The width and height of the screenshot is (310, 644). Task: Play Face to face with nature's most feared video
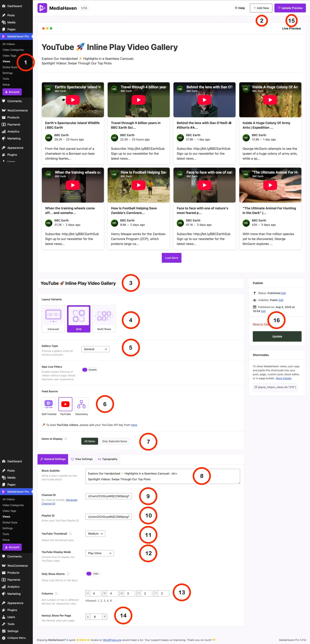pos(204,185)
